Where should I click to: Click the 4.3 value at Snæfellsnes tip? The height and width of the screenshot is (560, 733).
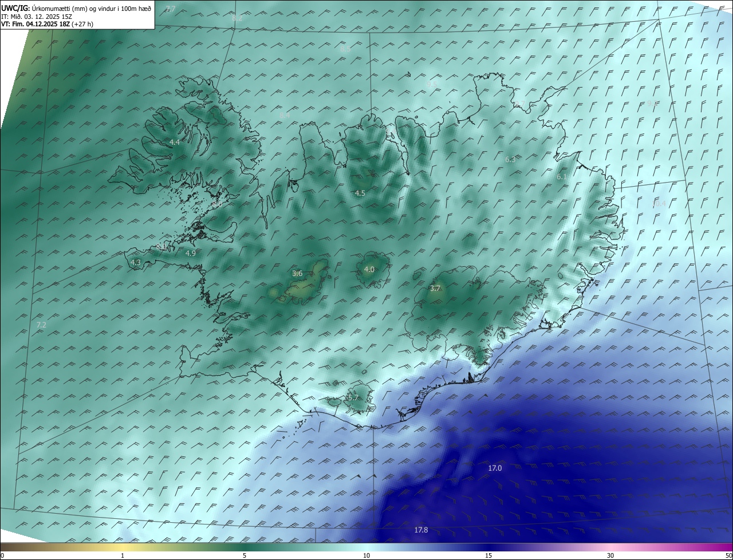tap(136, 263)
